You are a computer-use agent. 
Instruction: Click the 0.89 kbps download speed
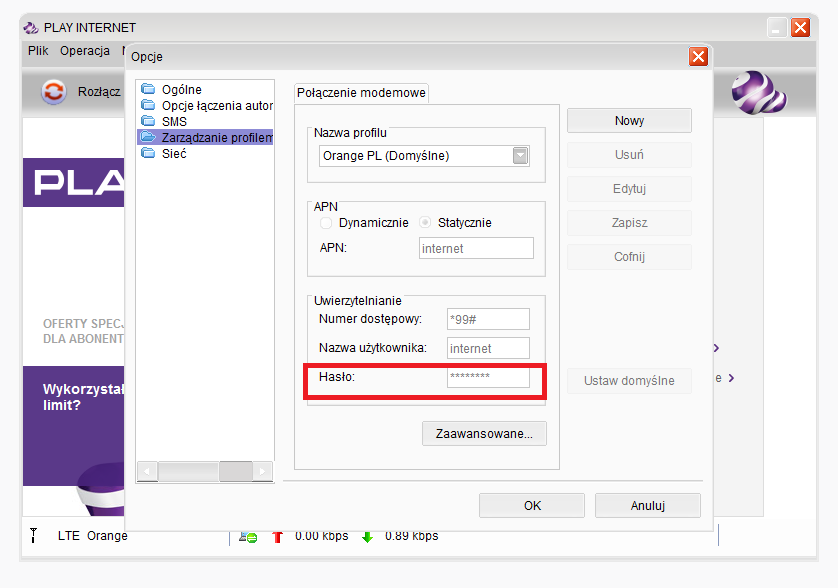(412, 536)
